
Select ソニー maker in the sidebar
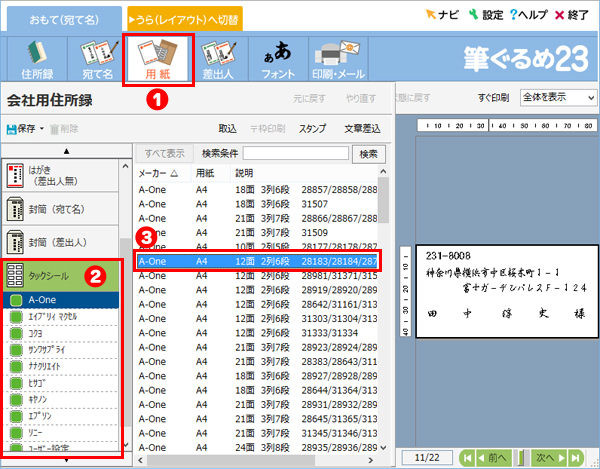tap(61, 433)
